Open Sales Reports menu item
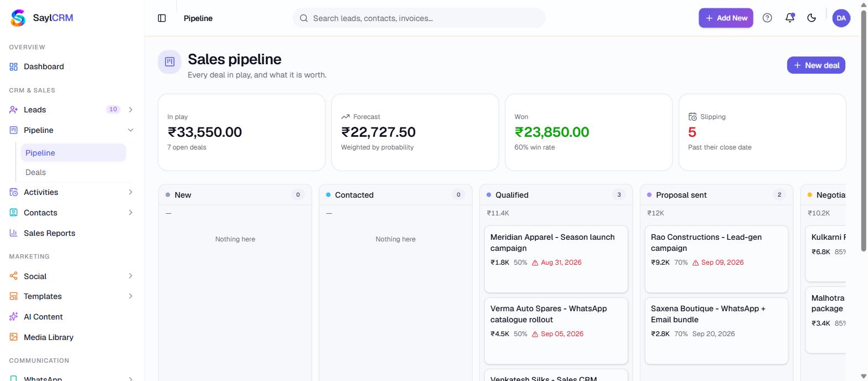 (72, 233)
